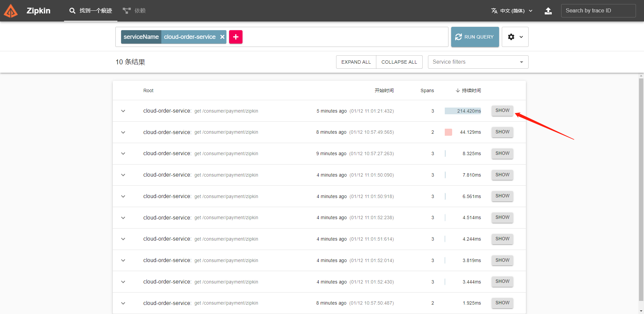
Task: Expand the 8.325ms trace row
Action: tap(123, 153)
